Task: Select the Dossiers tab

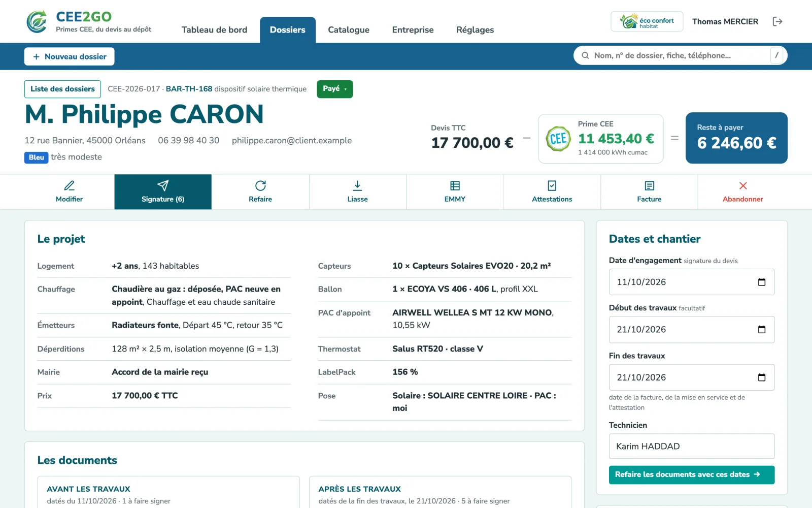Action: coord(288,30)
